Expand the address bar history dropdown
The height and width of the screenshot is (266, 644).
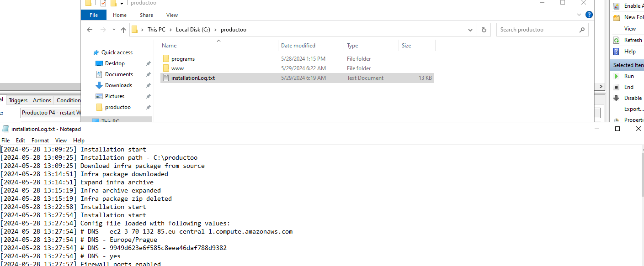[470, 30]
